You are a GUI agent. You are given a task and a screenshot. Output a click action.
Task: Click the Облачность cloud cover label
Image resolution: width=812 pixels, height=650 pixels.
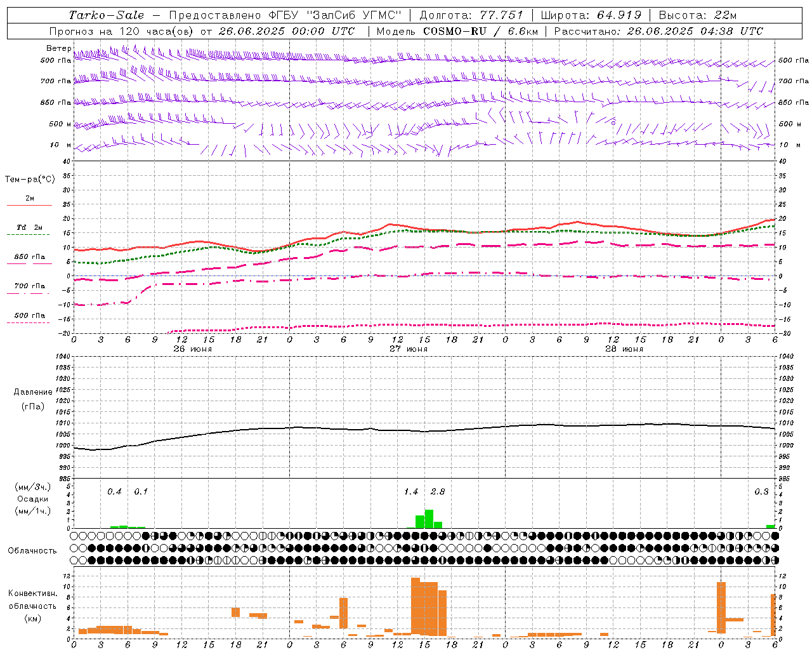(32, 550)
